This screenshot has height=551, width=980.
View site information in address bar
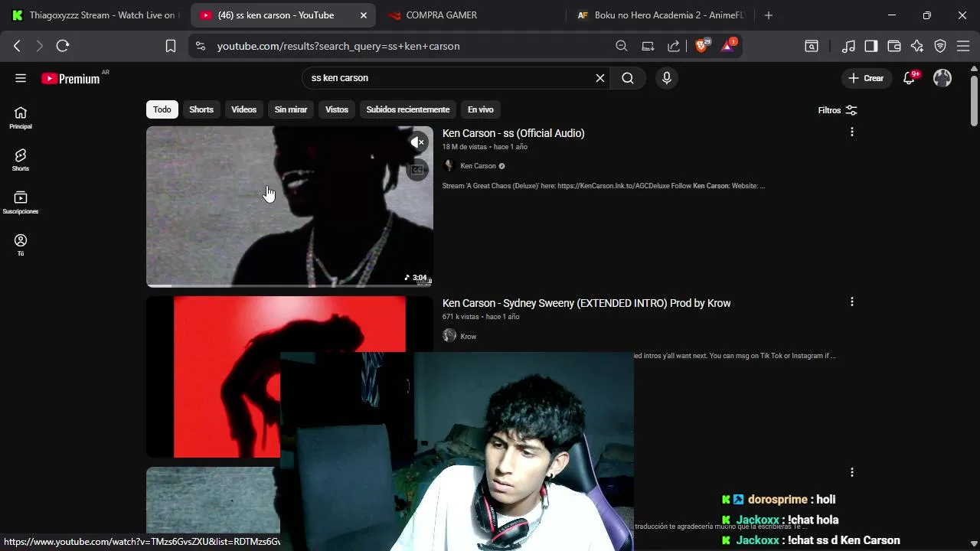(x=201, y=46)
